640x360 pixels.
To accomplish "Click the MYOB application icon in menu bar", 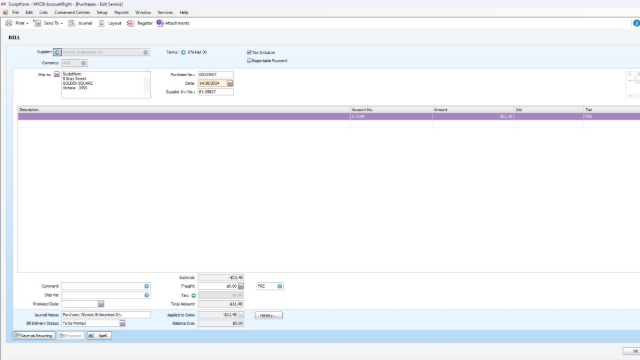I will tap(5, 13).
